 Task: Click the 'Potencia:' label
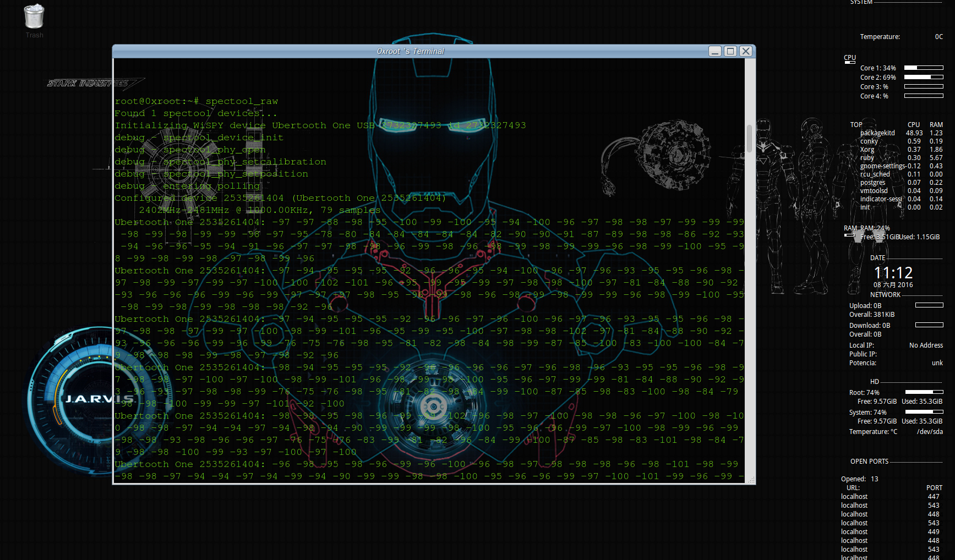[x=863, y=363]
